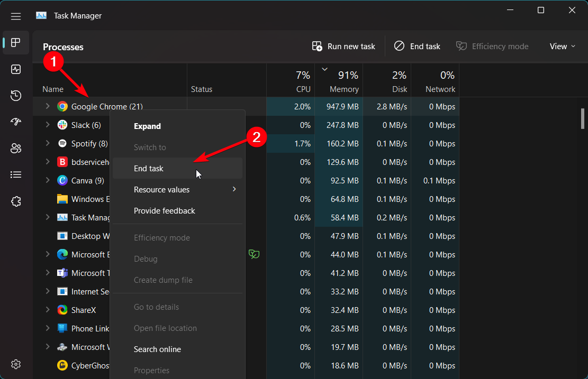Viewport: 588px width, 379px height.
Task: Open Startup apps page in sidebar
Action: [16, 122]
